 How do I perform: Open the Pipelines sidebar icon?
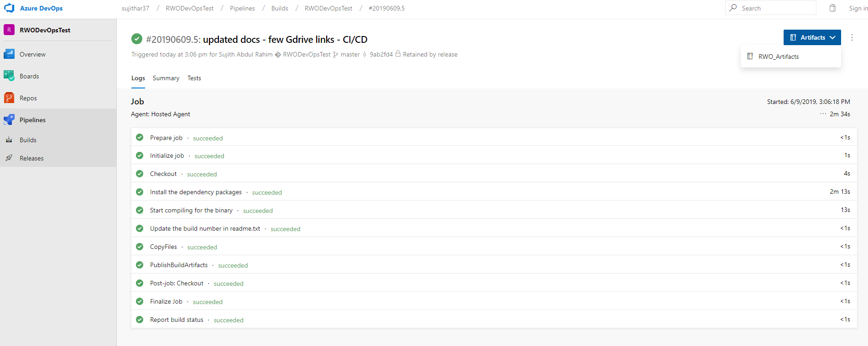9,119
